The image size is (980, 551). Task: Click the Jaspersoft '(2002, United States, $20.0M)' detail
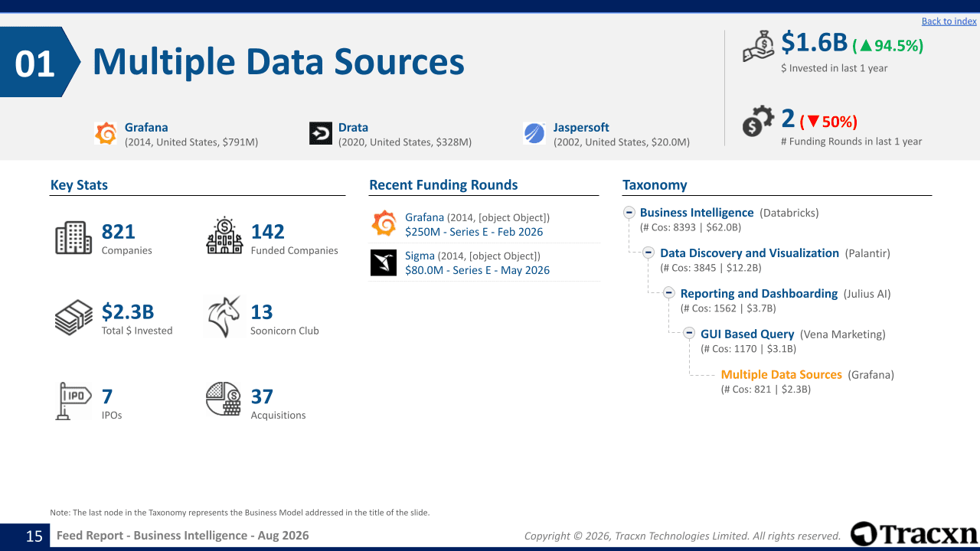(622, 142)
